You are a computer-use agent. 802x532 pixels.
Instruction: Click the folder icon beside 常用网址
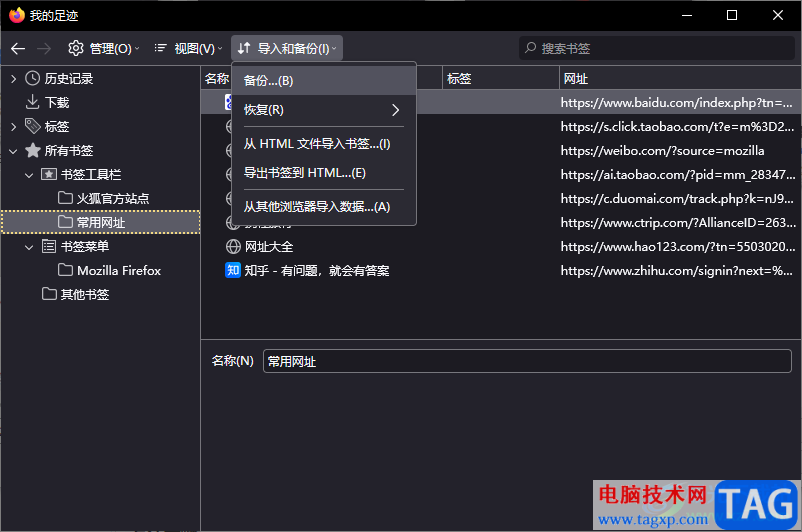pyautogui.click(x=65, y=222)
